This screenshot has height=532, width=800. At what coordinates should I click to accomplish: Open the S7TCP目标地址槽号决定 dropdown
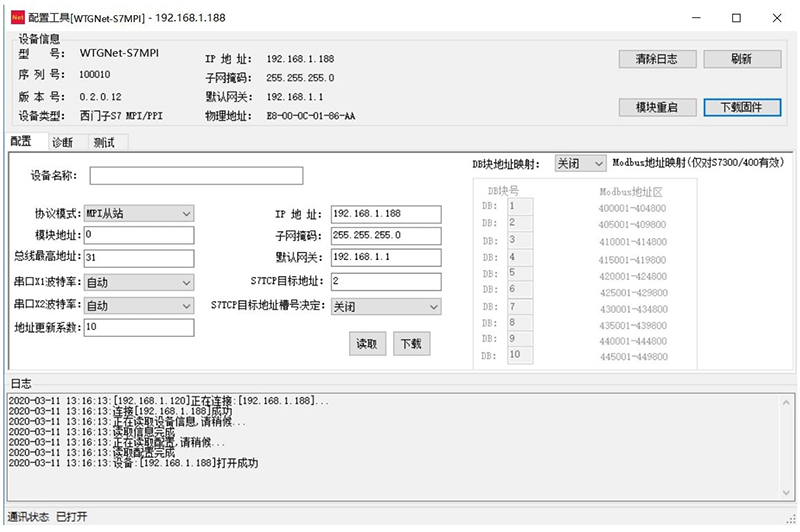386,307
